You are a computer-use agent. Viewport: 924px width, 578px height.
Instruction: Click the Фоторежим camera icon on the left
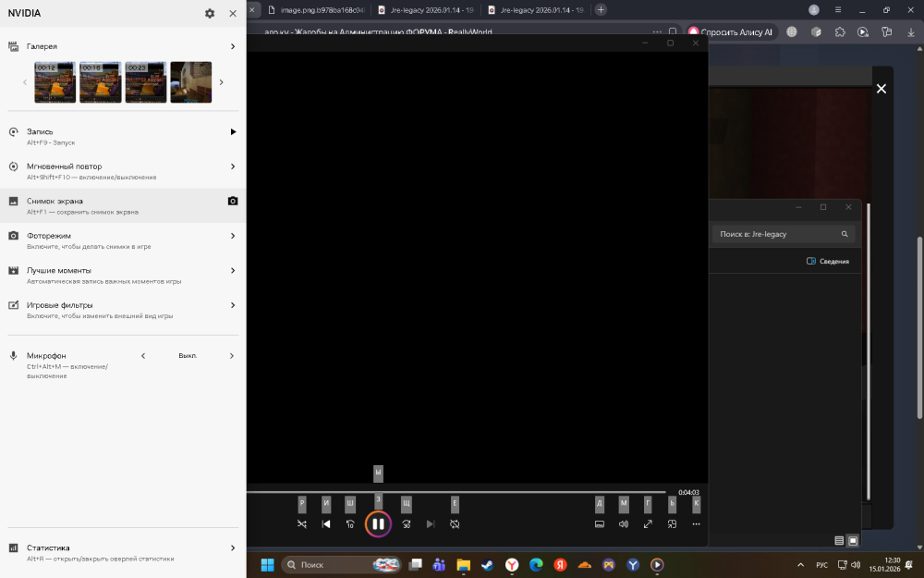(x=13, y=236)
